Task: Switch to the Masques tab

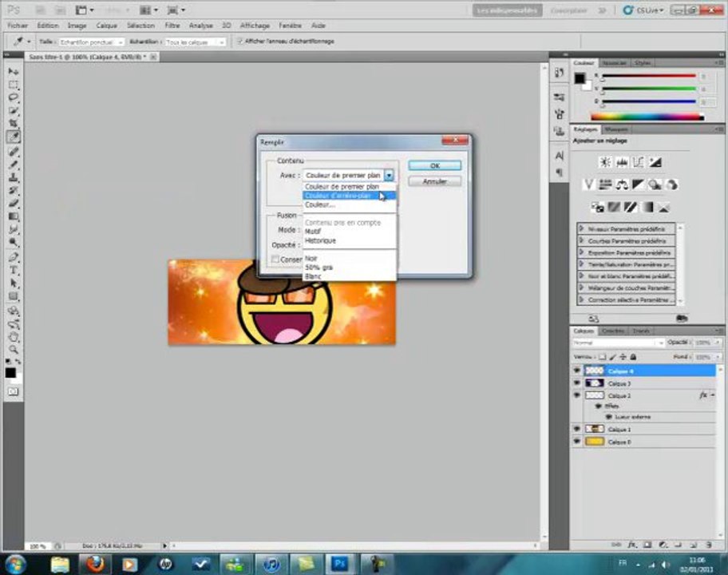Action: pyautogui.click(x=616, y=129)
